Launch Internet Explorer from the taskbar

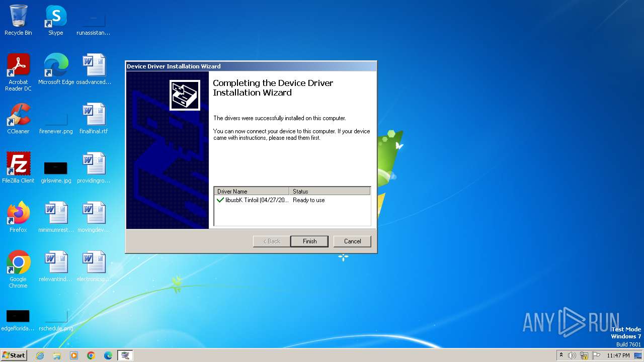[x=40, y=355]
